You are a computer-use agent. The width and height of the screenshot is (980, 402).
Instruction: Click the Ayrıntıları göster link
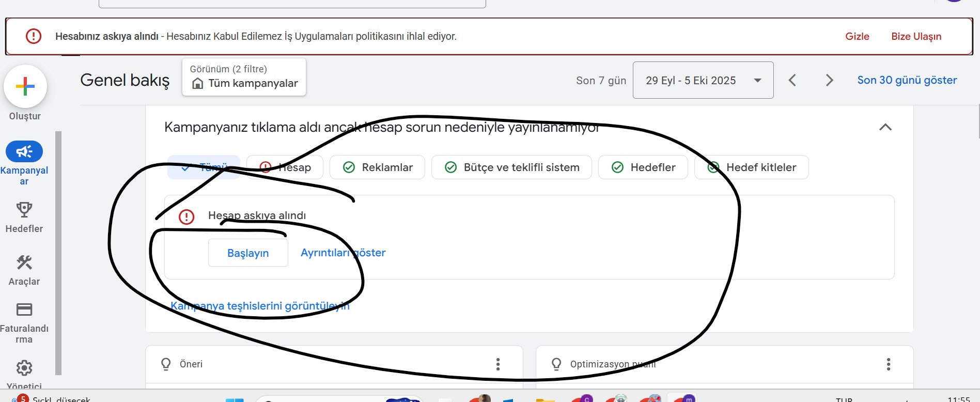343,253
